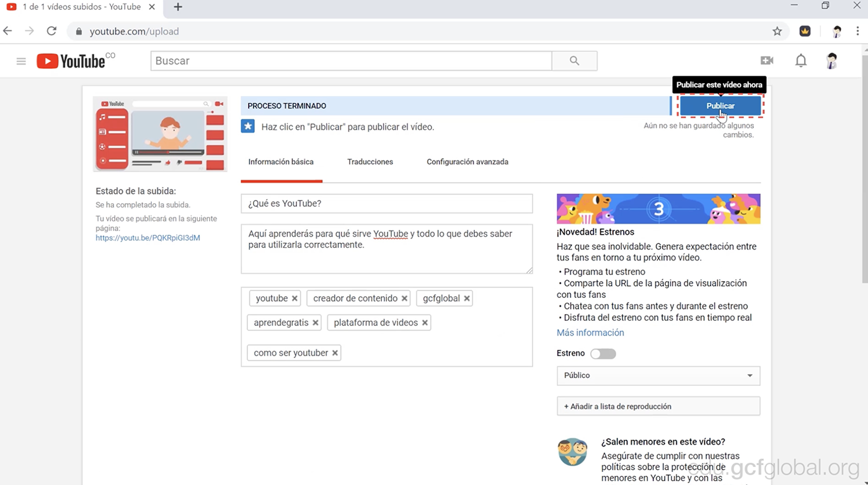Screen dimensions: 868x485
Task: Open the crown browser extension icon
Action: pos(805,31)
